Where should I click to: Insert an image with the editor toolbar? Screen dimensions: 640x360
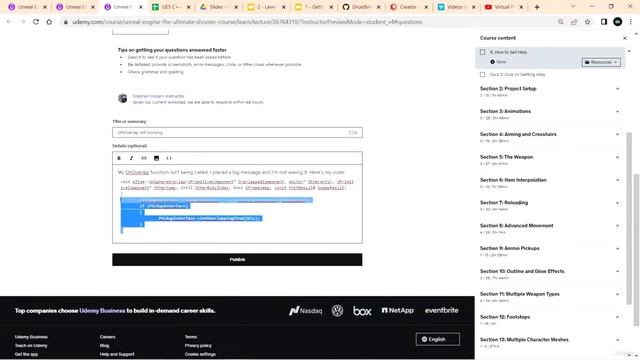tap(156, 158)
